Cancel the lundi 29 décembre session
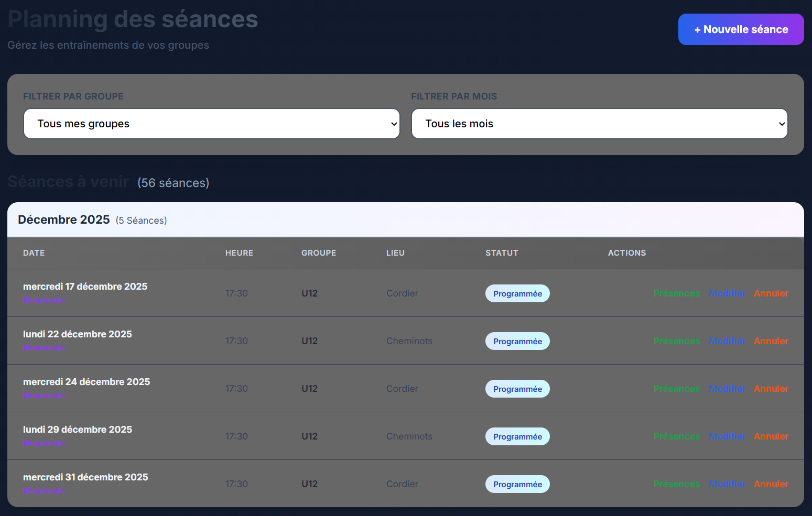This screenshot has width=812, height=516. pyautogui.click(x=771, y=436)
